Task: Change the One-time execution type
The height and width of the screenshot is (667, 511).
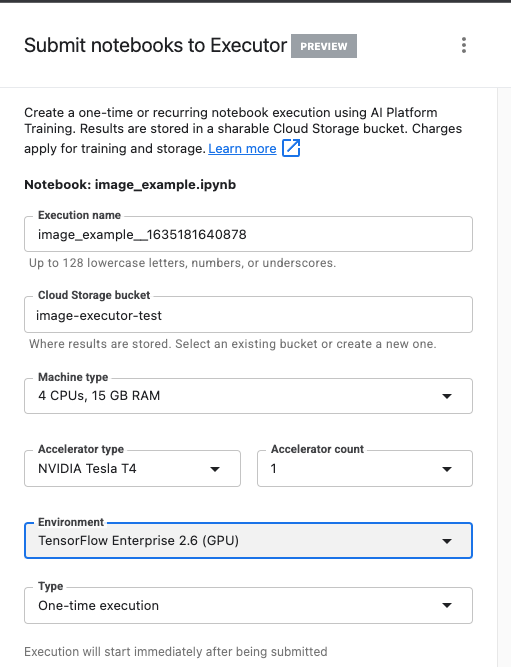Action: pos(248,605)
